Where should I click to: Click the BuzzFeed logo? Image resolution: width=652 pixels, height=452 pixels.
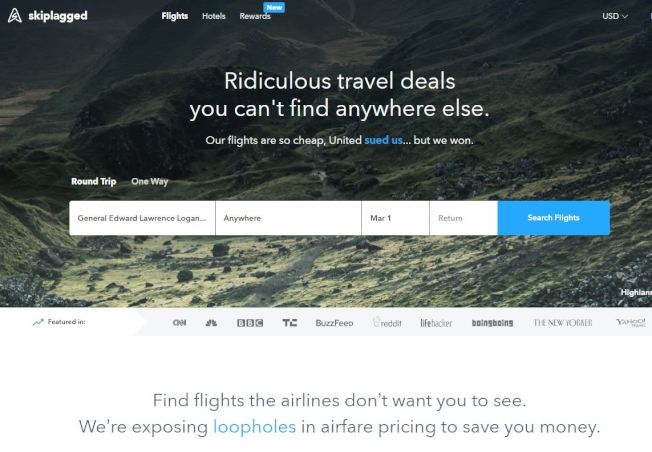[x=334, y=323]
